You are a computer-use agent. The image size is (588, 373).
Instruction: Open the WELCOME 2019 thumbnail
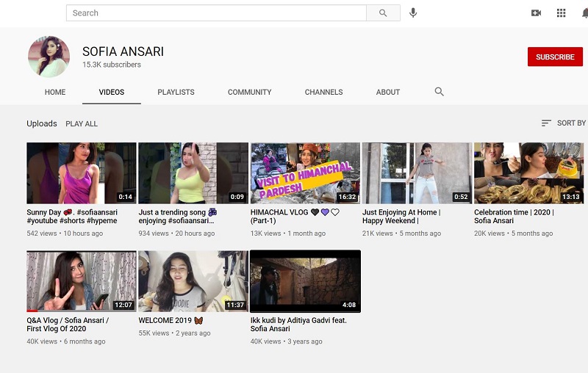click(x=193, y=281)
